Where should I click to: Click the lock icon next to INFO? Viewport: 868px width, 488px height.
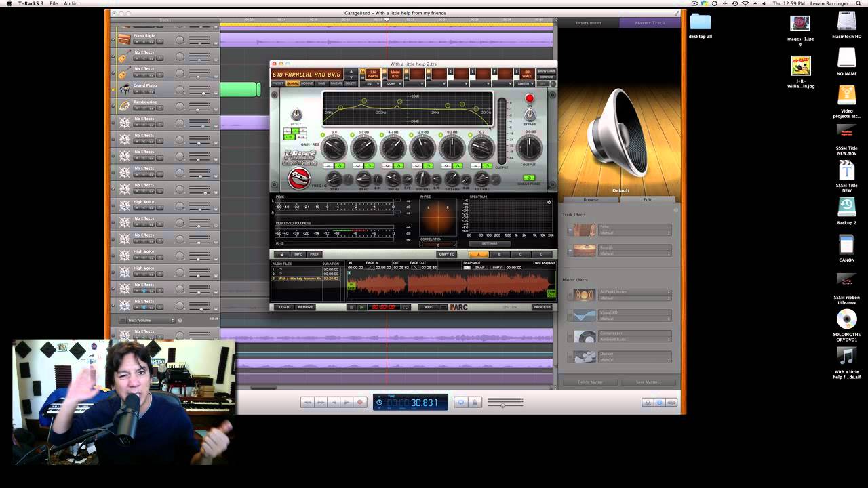point(281,254)
